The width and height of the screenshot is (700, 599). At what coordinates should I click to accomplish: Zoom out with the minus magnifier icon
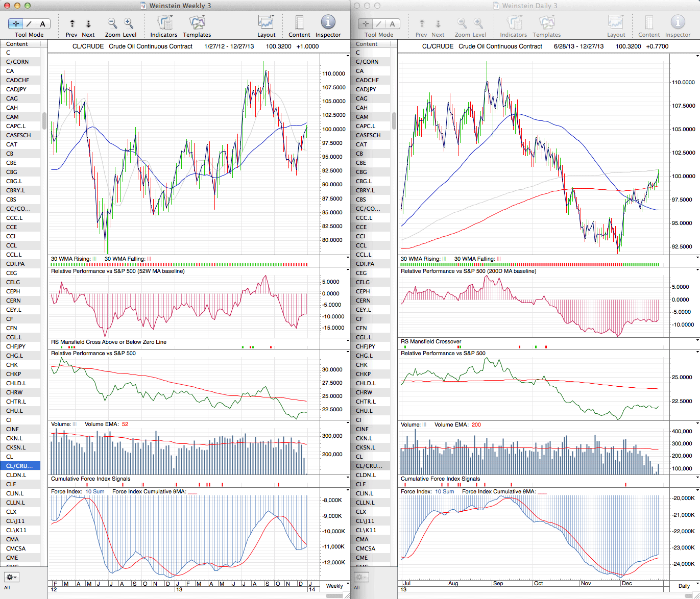(112, 23)
